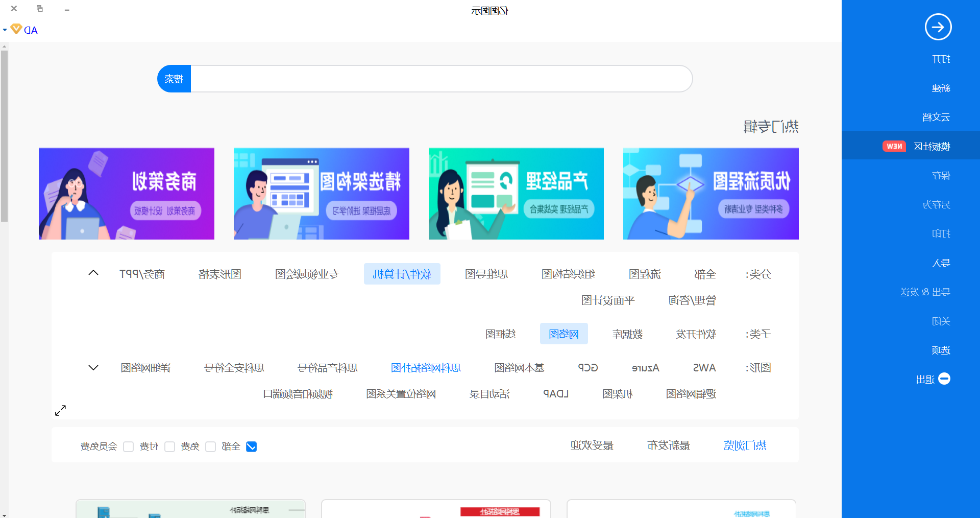The image size is (980, 518).
Task: Enable the 免费 checkbox
Action: tap(210, 447)
